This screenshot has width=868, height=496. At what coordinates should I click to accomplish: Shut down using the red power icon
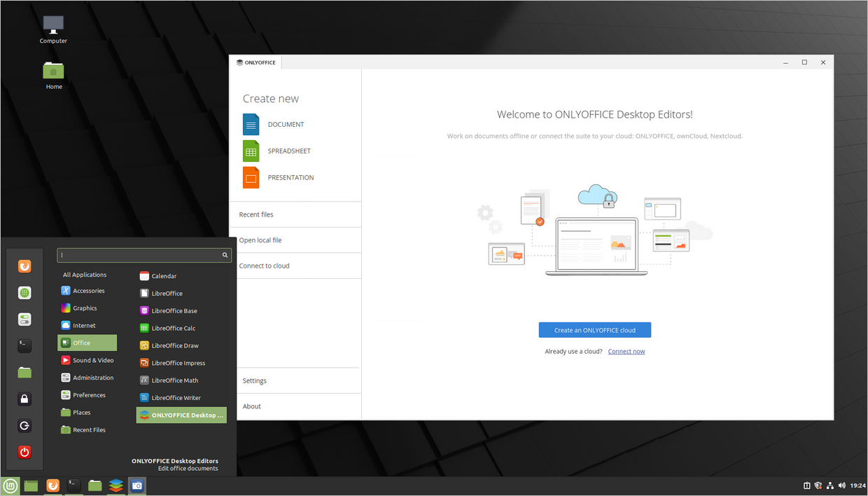24,452
